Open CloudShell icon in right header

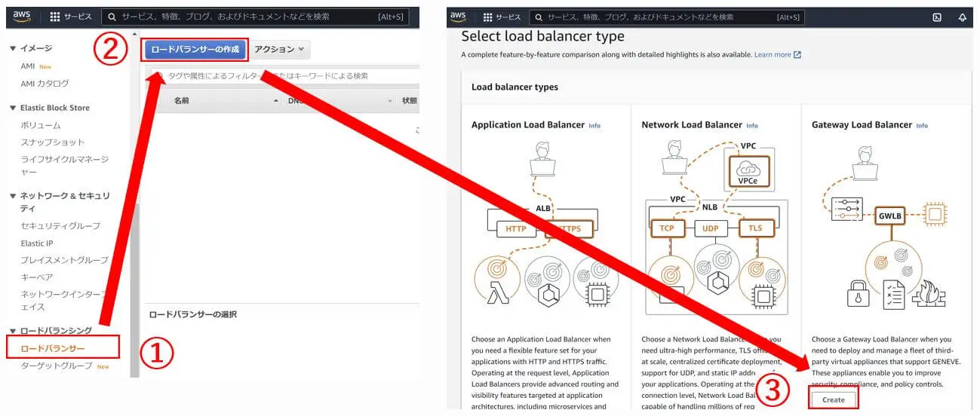coord(937,17)
